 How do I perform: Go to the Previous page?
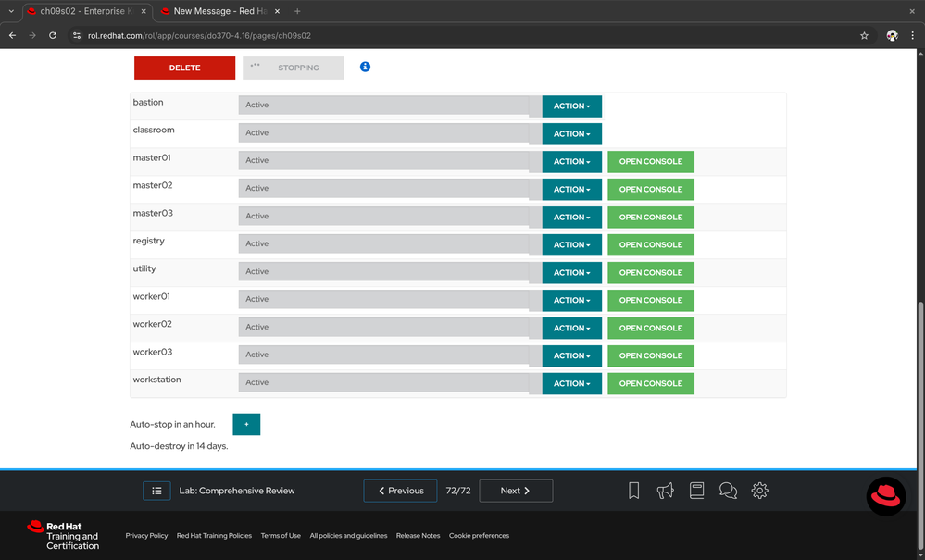[400, 491]
